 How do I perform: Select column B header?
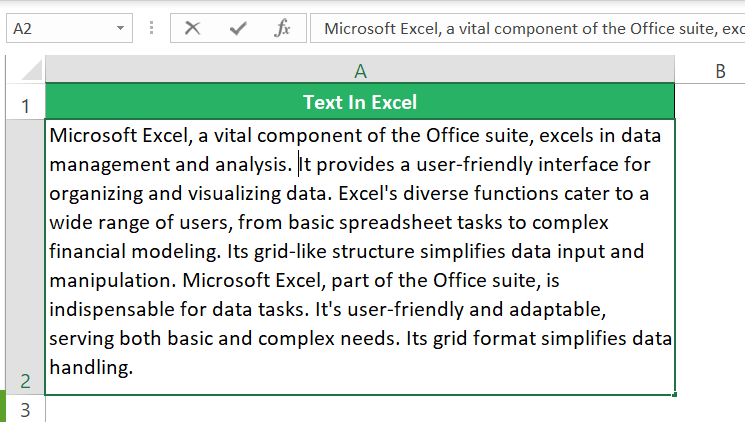(x=720, y=70)
